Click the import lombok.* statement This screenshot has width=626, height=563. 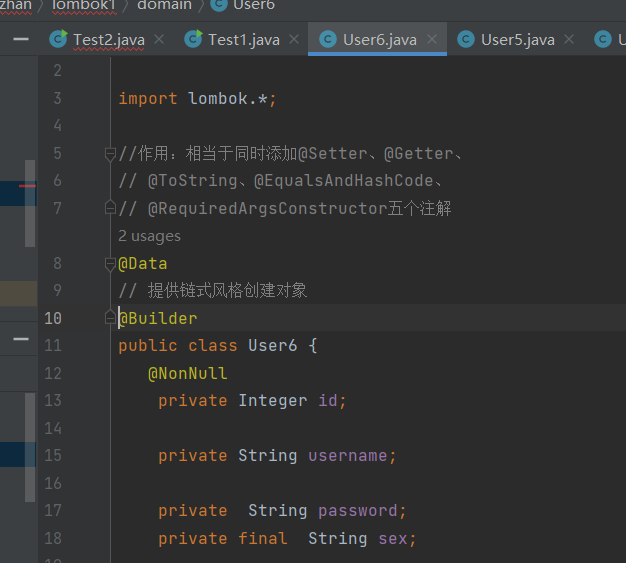197,99
